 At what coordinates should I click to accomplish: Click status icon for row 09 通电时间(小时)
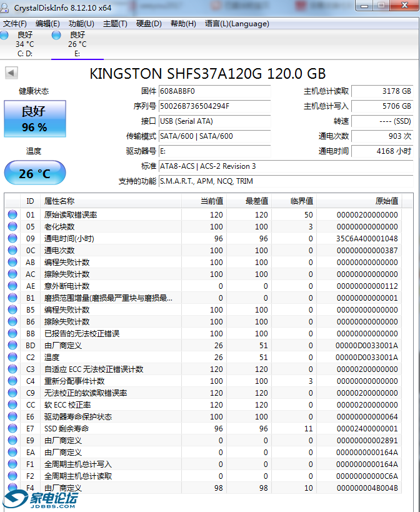tap(12, 238)
